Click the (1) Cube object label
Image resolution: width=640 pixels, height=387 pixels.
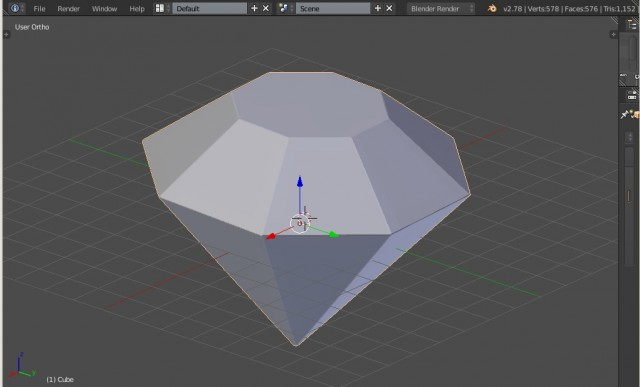point(60,379)
